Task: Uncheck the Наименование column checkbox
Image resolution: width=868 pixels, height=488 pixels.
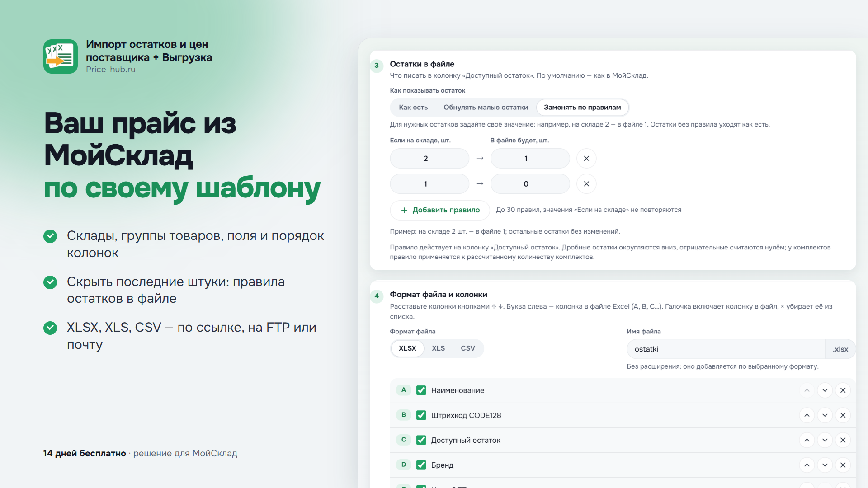Action: [421, 390]
